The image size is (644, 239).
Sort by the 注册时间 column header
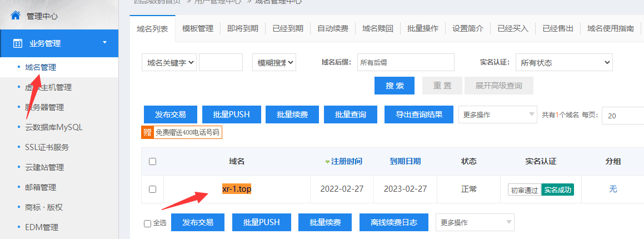click(347, 161)
